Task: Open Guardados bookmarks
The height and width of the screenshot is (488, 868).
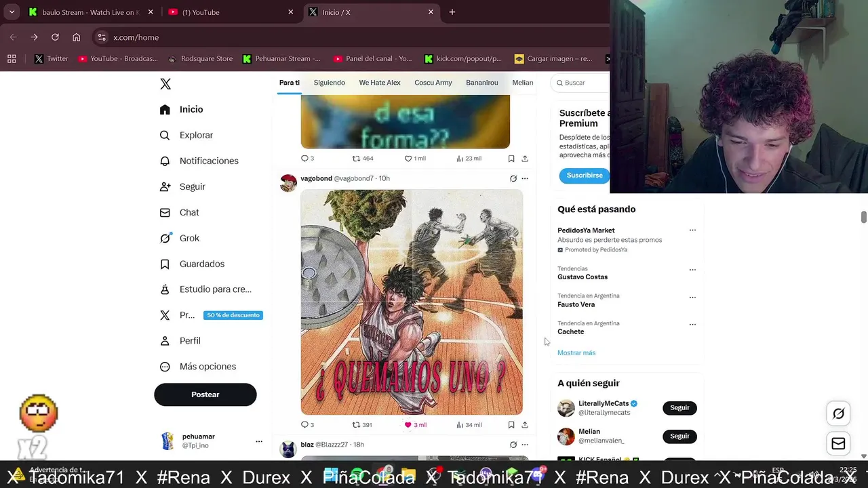Action: pos(191,264)
